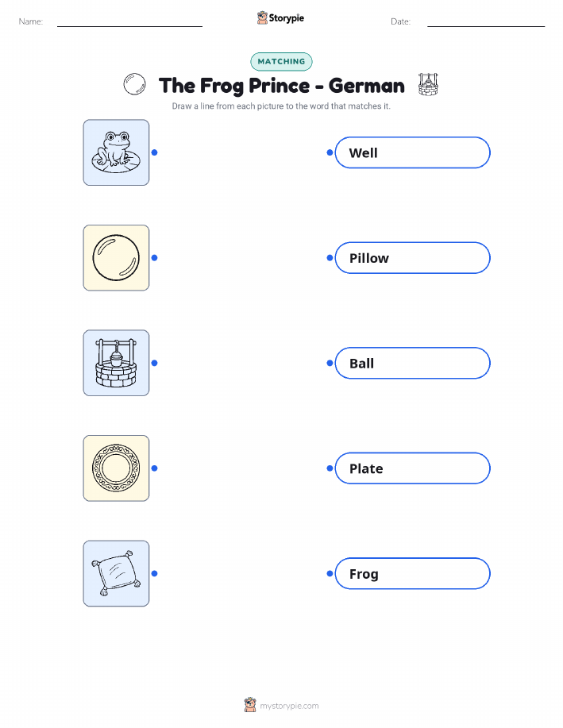Click the blue dot beside frog picture

[155, 152]
